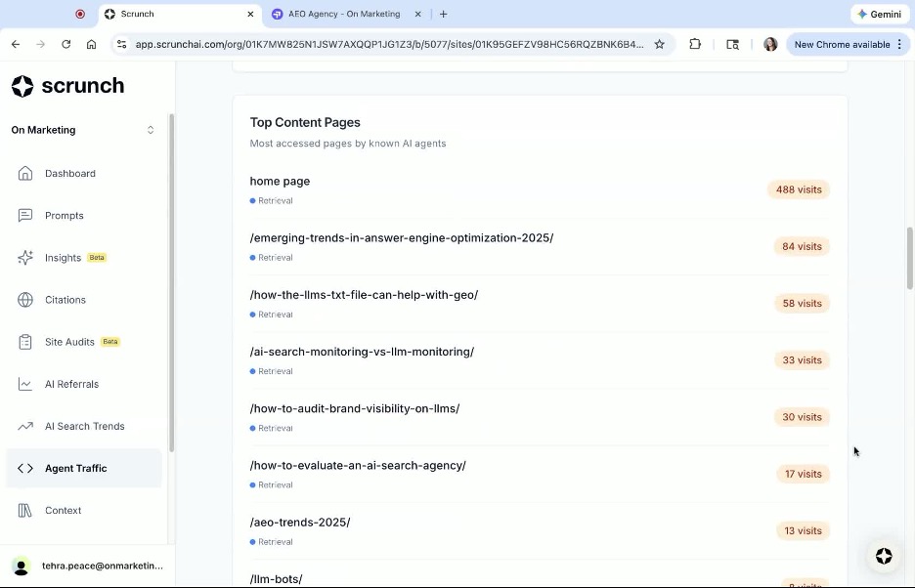Open Citations via the globe icon
This screenshot has width=915, height=588.
[x=26, y=299]
